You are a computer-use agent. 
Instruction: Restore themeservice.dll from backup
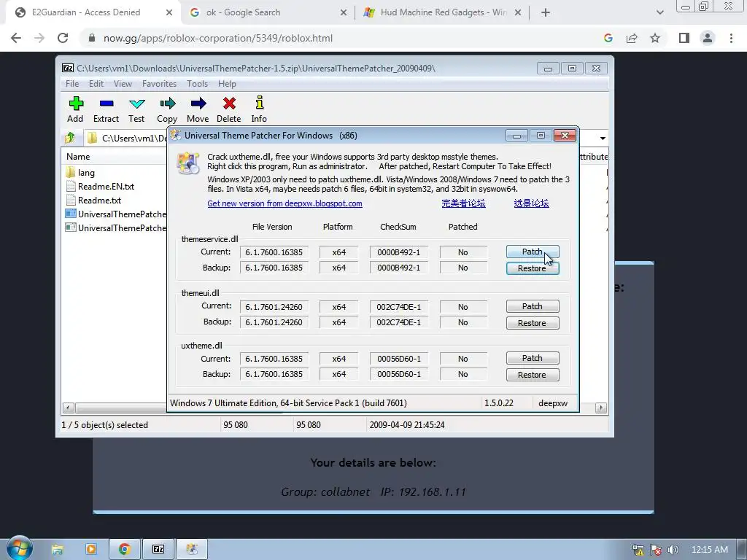point(533,268)
